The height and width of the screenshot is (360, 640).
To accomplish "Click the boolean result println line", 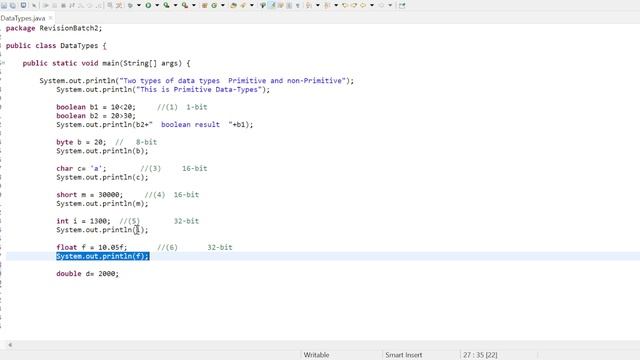I will point(155,124).
